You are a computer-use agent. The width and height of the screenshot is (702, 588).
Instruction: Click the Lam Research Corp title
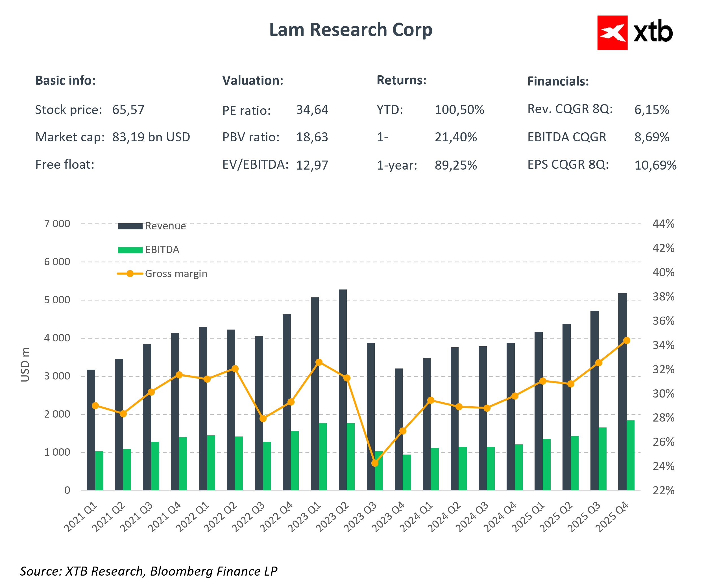point(351,30)
